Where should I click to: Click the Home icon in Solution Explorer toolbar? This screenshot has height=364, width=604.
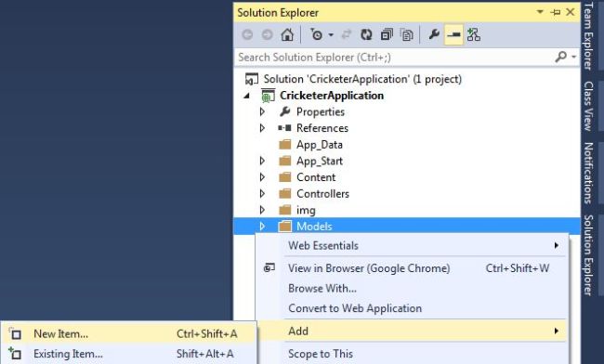click(287, 34)
